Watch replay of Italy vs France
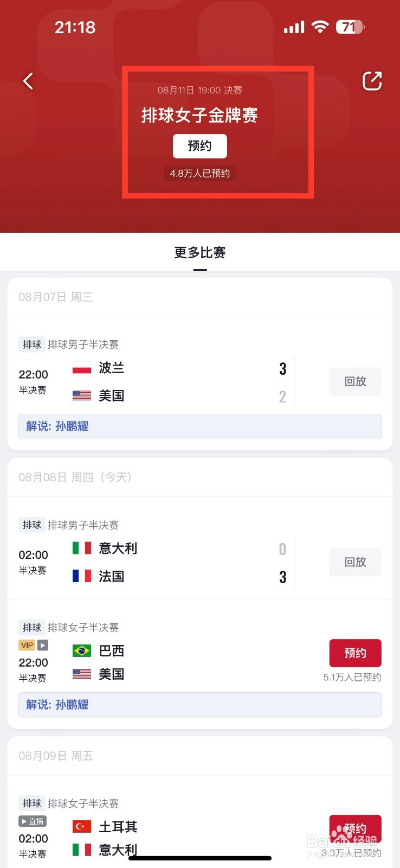The height and width of the screenshot is (868, 400). (x=356, y=562)
